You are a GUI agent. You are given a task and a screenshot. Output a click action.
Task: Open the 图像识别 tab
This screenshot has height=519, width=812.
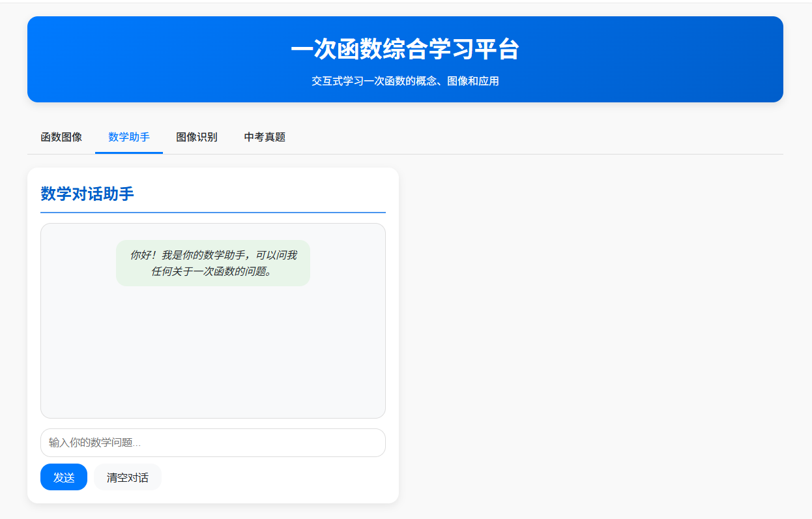click(197, 137)
